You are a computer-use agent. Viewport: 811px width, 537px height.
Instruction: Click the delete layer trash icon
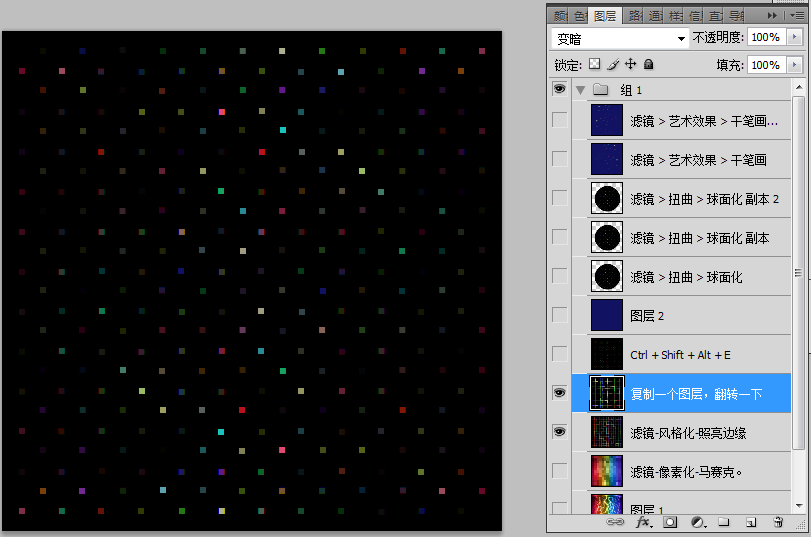(x=778, y=522)
